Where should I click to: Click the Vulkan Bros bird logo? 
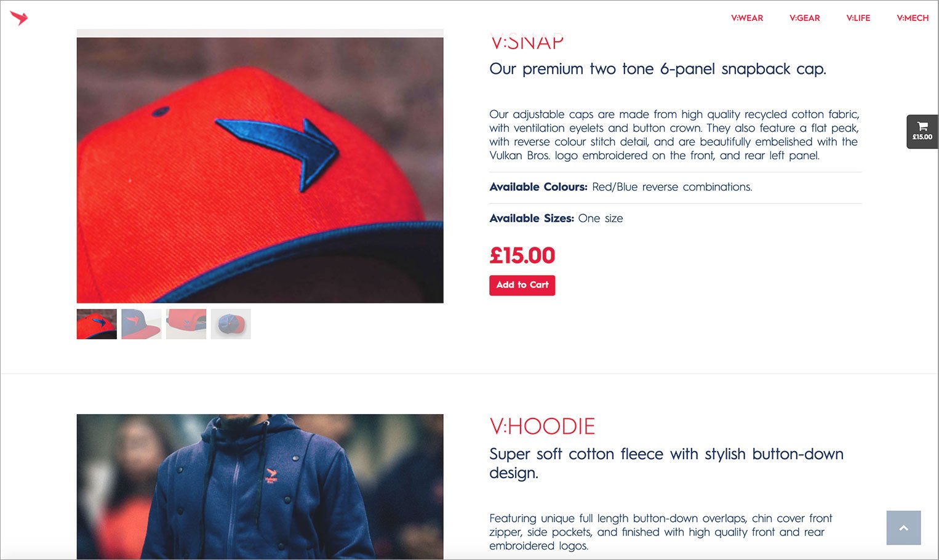[x=19, y=18]
